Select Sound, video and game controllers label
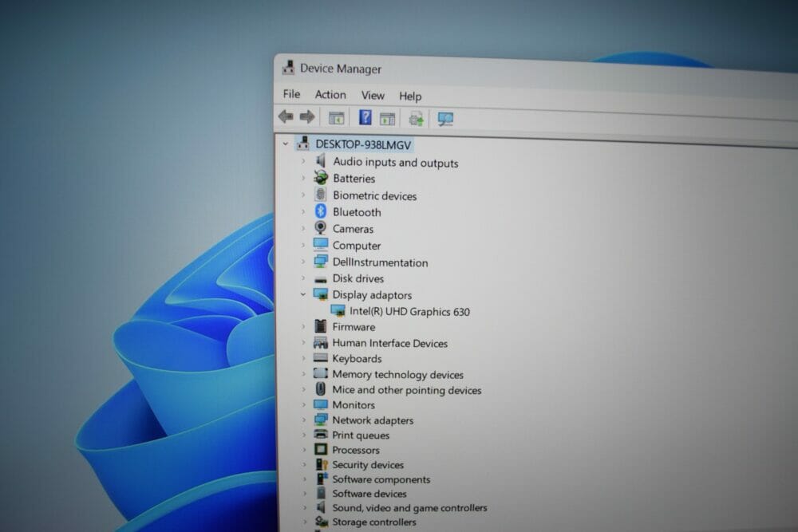 pyautogui.click(x=409, y=507)
